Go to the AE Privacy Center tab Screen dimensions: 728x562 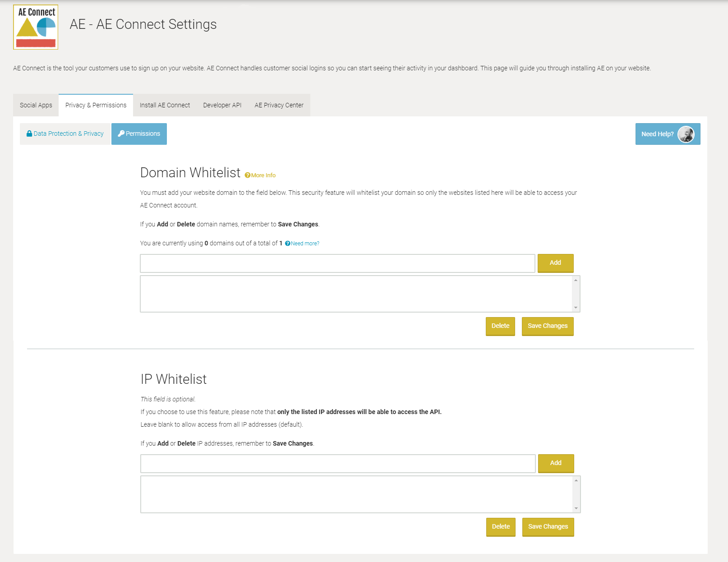(279, 105)
